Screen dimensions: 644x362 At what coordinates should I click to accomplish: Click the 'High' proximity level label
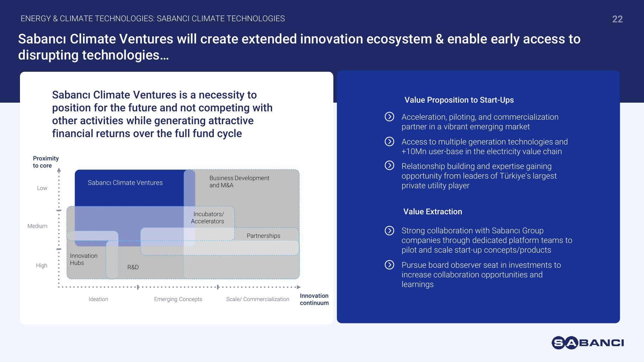[42, 265]
